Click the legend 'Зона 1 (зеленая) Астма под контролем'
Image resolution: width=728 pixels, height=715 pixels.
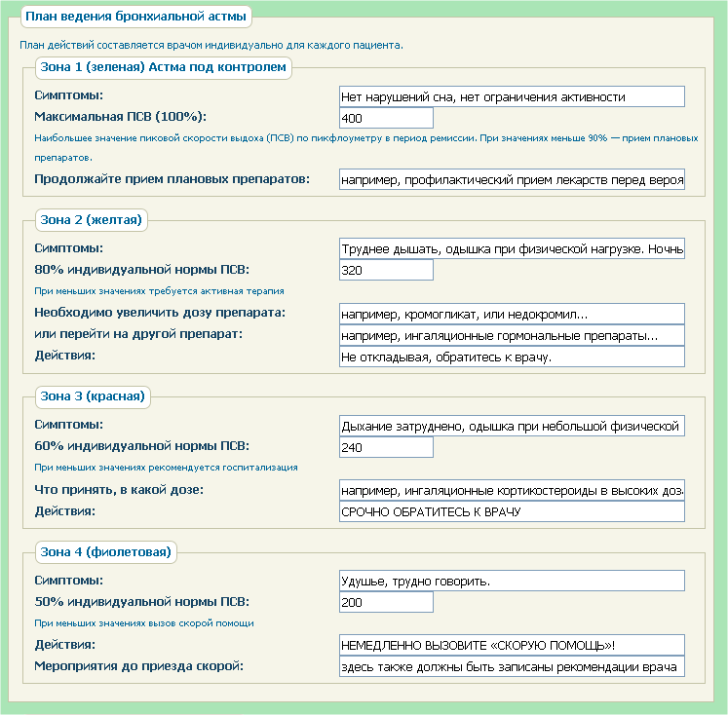pyautogui.click(x=163, y=67)
